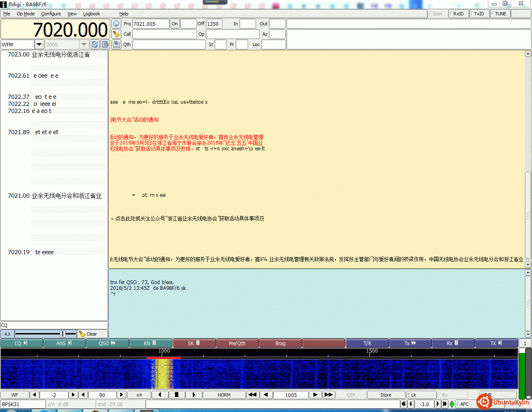Click the CQ macro button

click(21, 343)
